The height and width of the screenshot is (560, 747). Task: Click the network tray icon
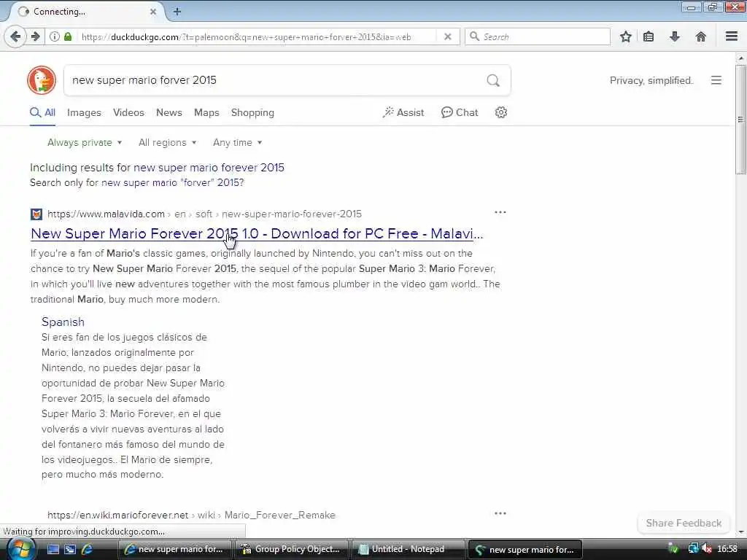693,549
